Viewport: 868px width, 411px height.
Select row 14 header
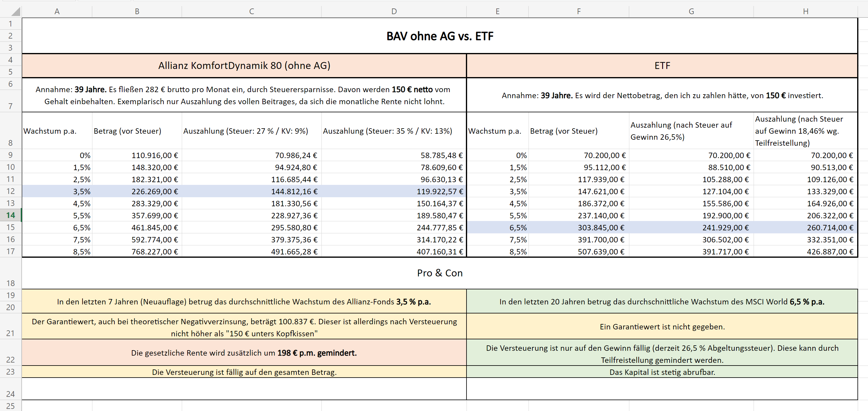tap(11, 215)
